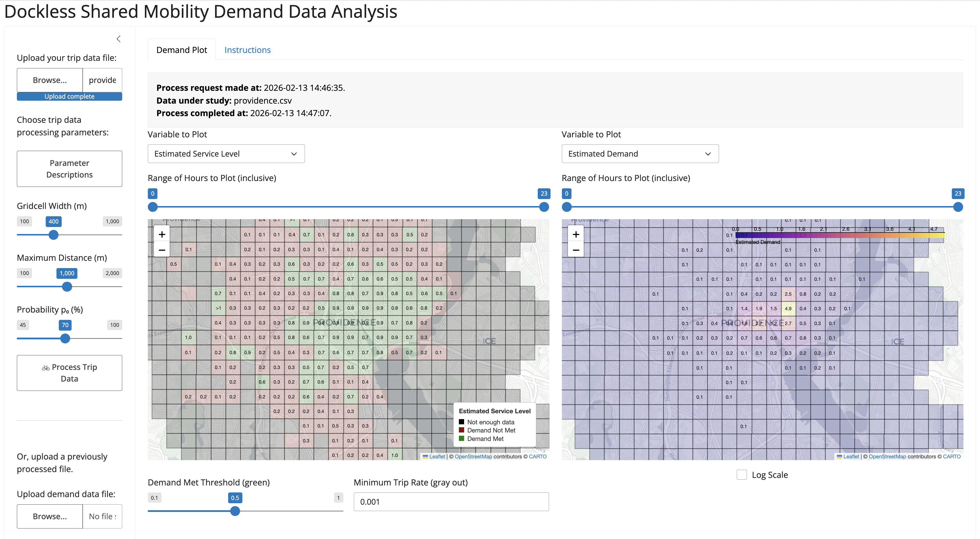The image size is (980, 539).
Task: Click the Gridcell Width slider handle
Action: coord(54,235)
